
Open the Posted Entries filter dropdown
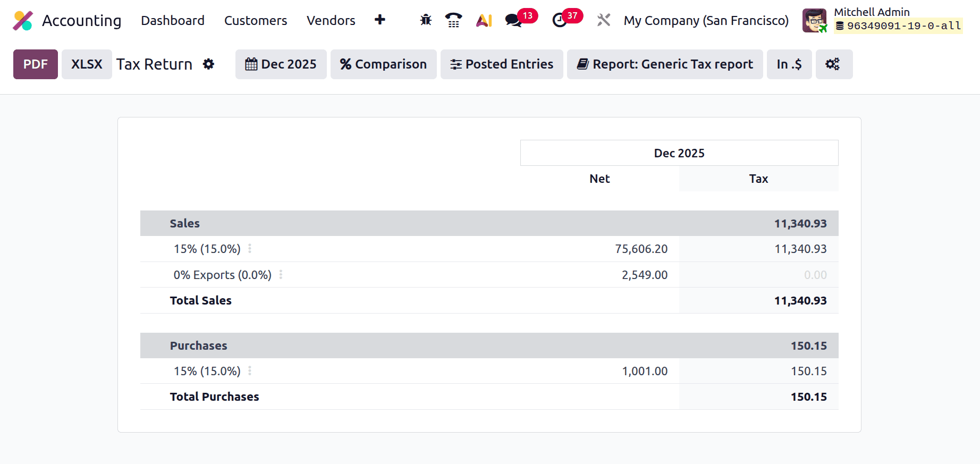point(502,64)
